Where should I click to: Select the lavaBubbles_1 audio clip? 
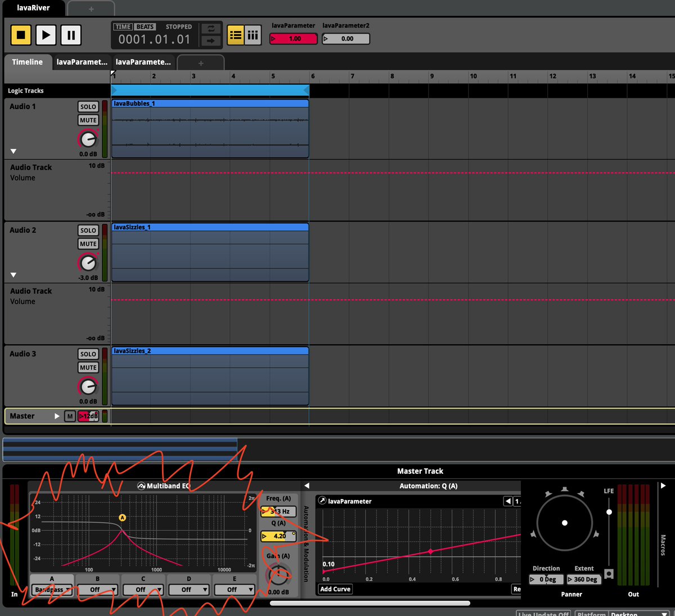point(210,129)
